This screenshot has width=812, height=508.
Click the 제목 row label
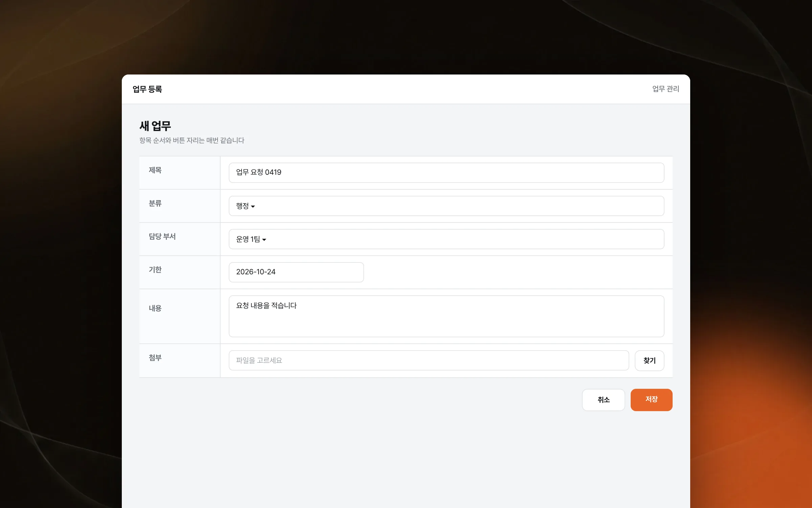coord(155,170)
